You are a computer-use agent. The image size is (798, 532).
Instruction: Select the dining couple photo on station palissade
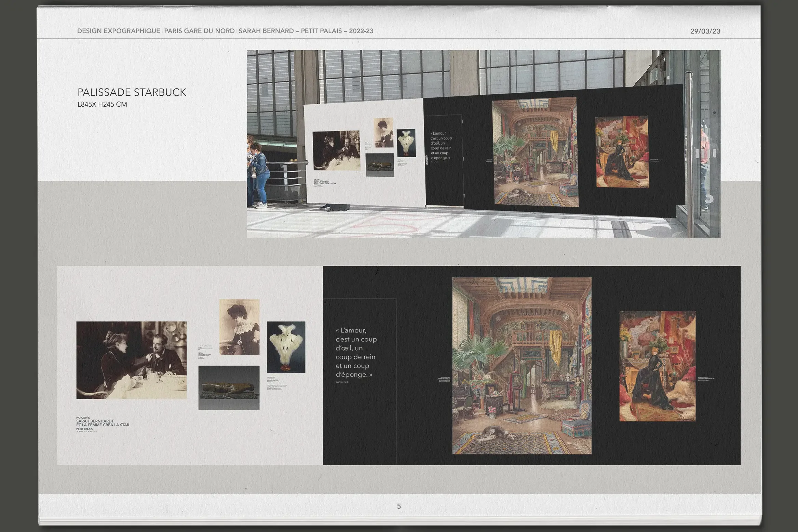tap(336, 150)
